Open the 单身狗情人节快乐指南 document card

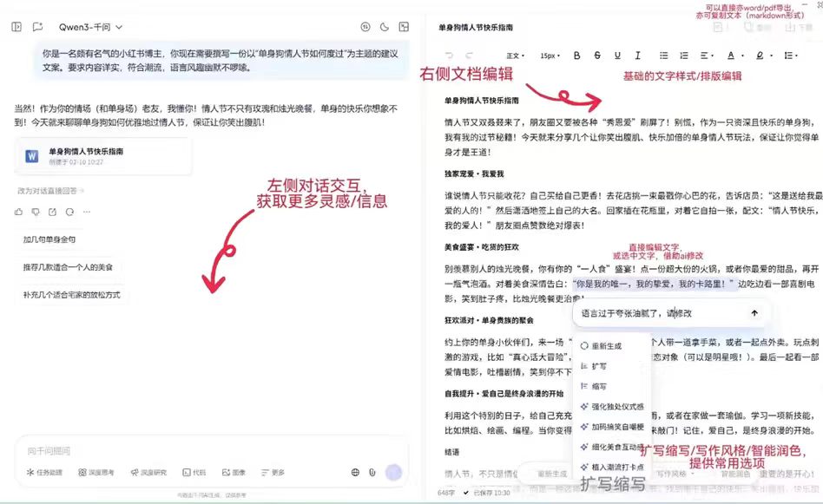click(102, 156)
